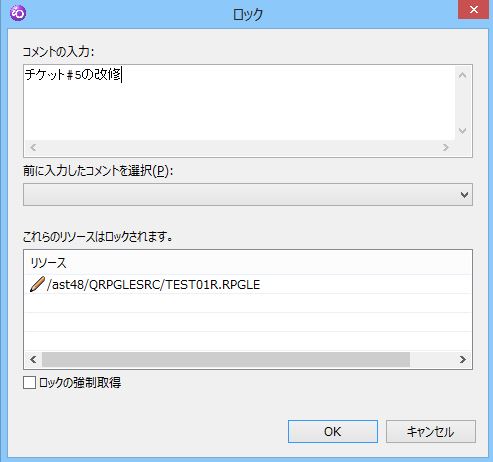This screenshot has width=493, height=462.
Task: Click comment box scroll up arrow
Action: tap(462, 75)
